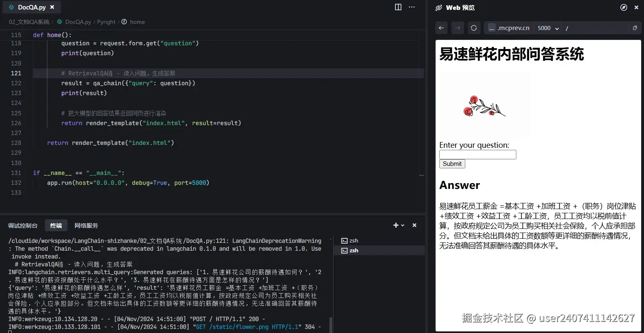This screenshot has height=333, width=644.
Task: Click the Answer heading in preview
Action: (x=460, y=185)
